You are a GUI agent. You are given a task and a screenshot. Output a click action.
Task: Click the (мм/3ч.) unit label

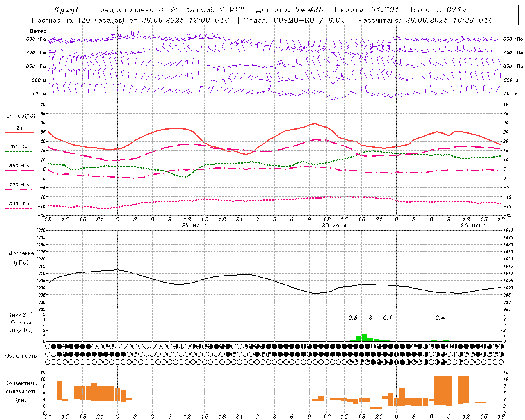pyautogui.click(x=21, y=315)
